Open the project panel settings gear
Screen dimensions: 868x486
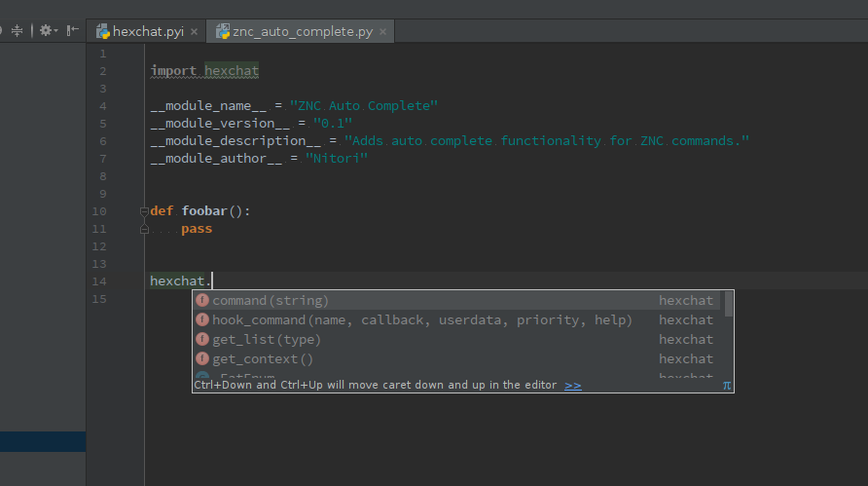click(46, 31)
